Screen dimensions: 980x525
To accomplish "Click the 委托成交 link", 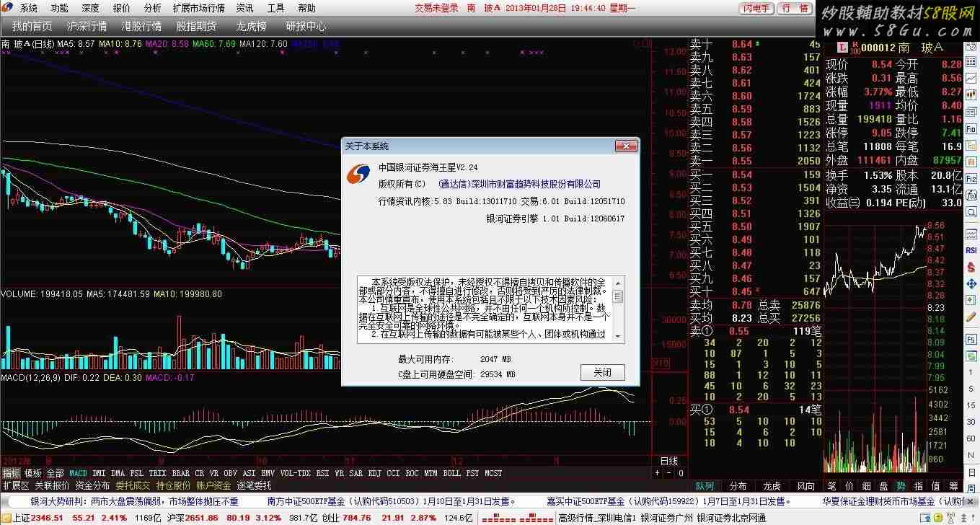I will coord(133,485).
